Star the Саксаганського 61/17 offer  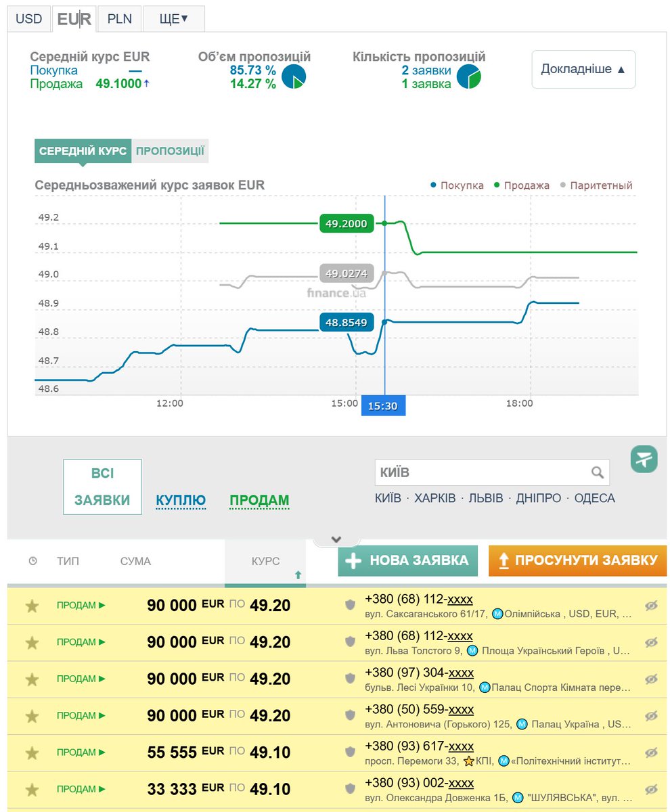(x=32, y=606)
